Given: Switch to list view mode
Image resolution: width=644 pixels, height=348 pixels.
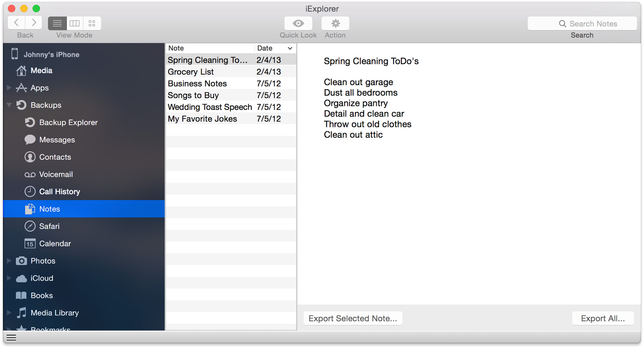Looking at the screenshot, I should point(57,23).
